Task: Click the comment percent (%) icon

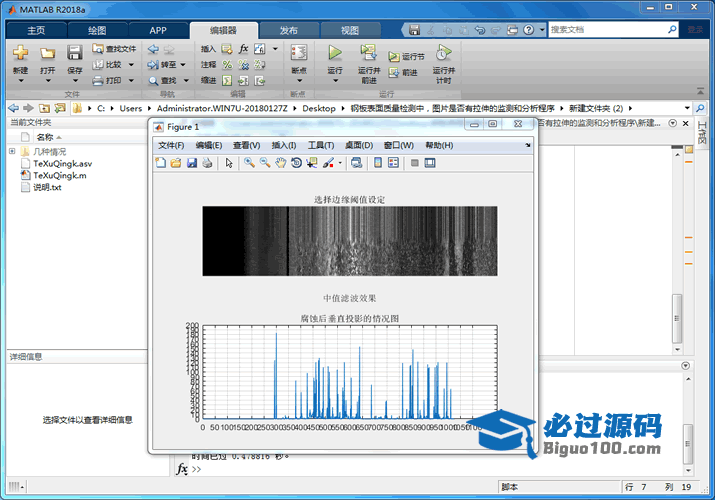Action: 227,65
